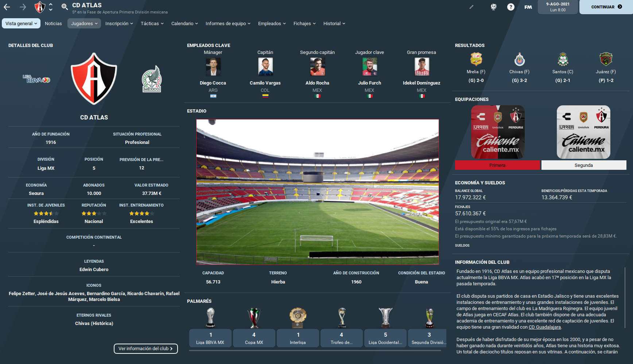
Task: Click the world globe icon
Action: point(494,7)
